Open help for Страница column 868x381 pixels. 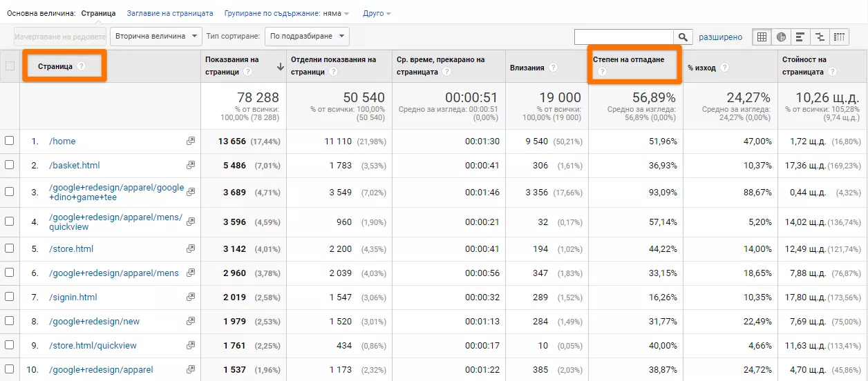pos(81,66)
